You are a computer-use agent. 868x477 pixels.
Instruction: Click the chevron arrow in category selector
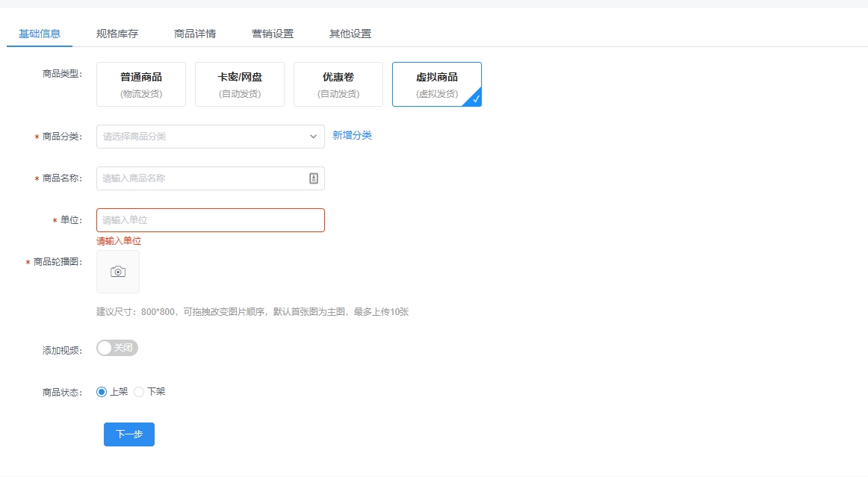coord(313,137)
